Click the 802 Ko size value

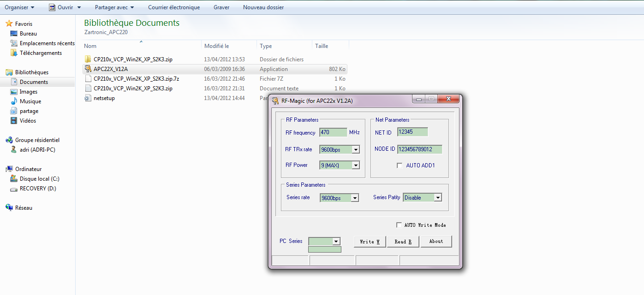(x=337, y=69)
